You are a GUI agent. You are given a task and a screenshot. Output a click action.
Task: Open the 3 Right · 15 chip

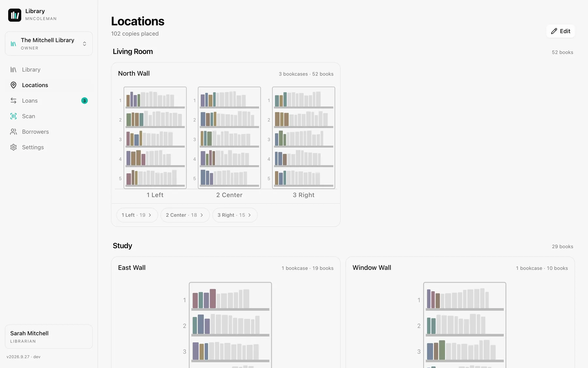[x=235, y=215]
